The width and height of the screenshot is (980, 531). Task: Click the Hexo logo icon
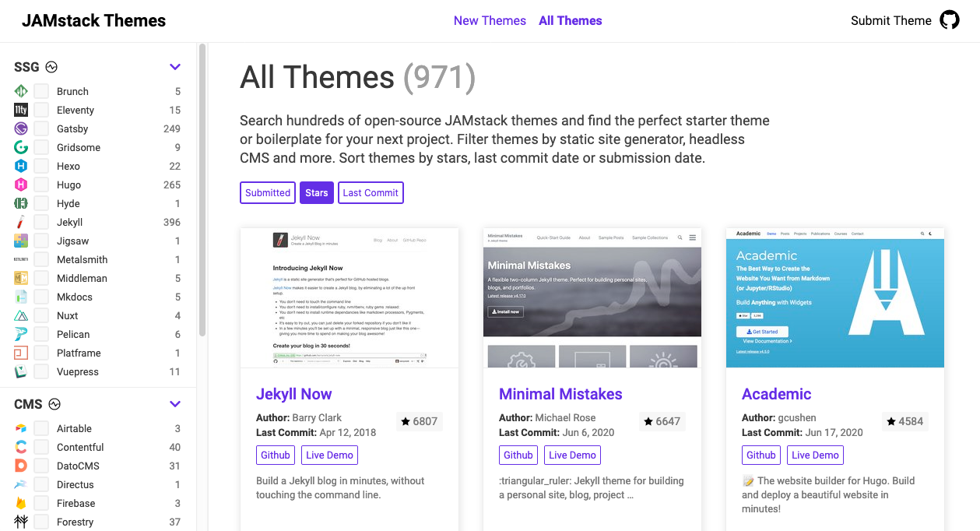(x=21, y=166)
